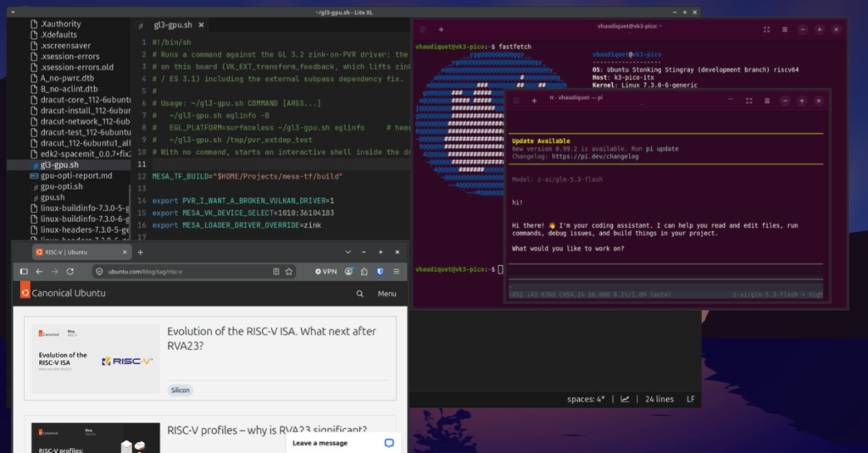Click the Canonical Ubuntu logo
This screenshot has height=453, width=868.
click(63, 293)
